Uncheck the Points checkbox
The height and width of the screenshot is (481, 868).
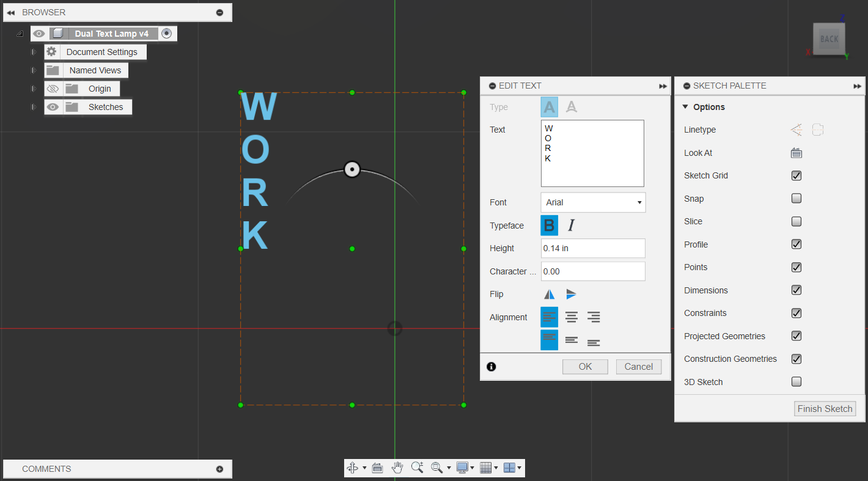(796, 267)
